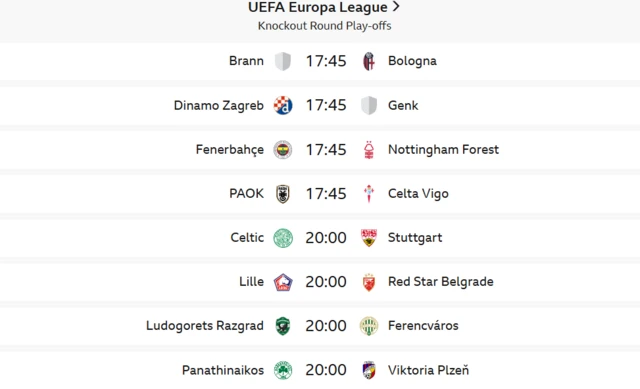Screen dimensions: 640x389
Task: Click the Red Star Belgrade crest
Action: [369, 282]
